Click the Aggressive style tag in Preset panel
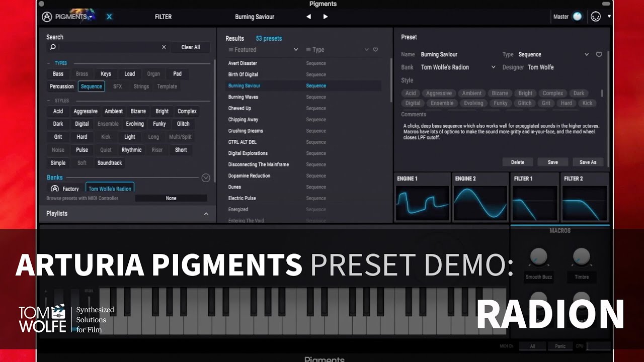Viewport: 644px width, 362px height. pos(439,93)
